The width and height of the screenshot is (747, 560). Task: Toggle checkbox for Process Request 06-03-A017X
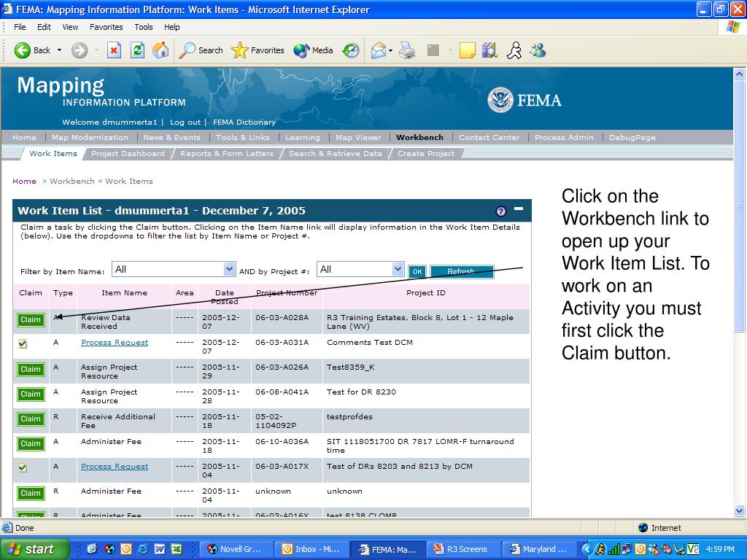23,467
